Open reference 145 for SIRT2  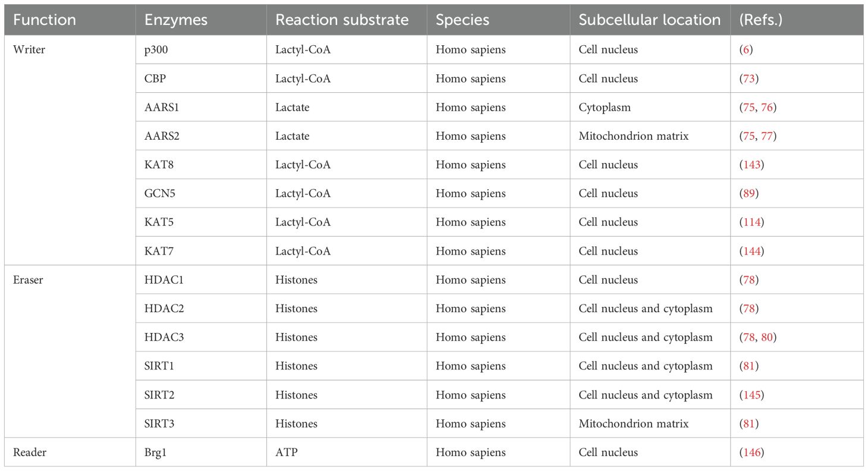tap(751, 395)
